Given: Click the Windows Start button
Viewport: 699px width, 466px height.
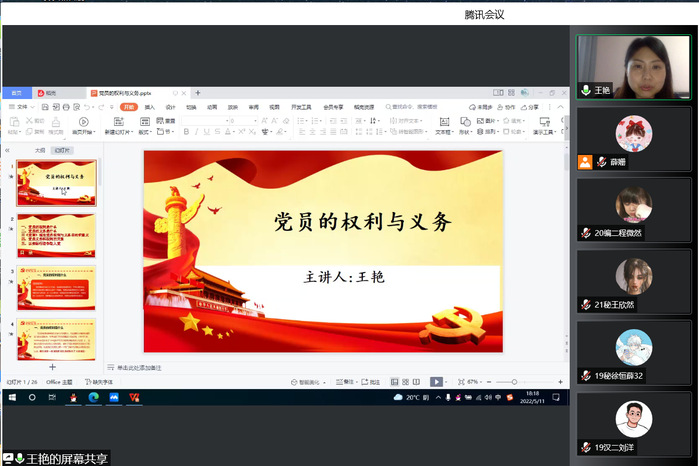Looking at the screenshot, I should 12,397.
